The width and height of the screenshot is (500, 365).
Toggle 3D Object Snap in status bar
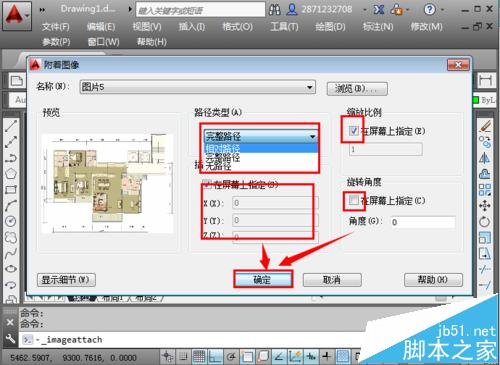click(x=263, y=357)
